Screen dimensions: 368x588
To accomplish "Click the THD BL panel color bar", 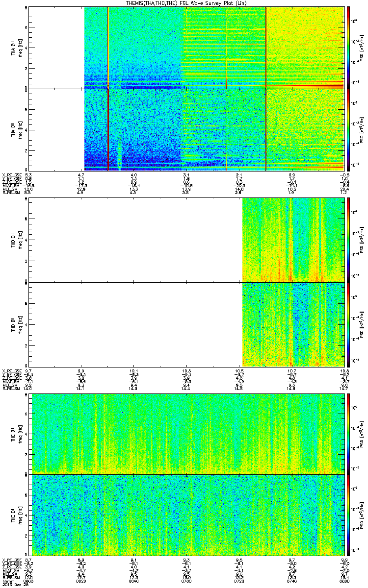I will [348, 240].
